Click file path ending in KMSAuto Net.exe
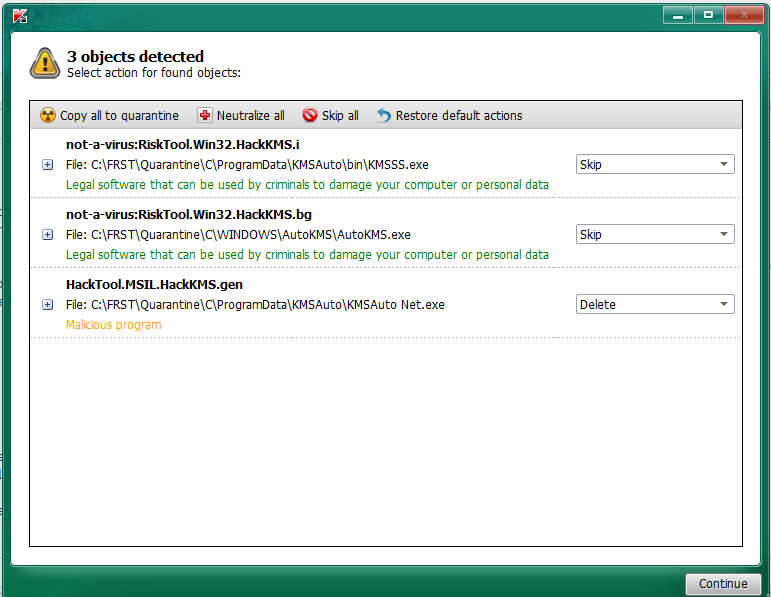Viewport: 771px width, 597px height. pyautogui.click(x=255, y=305)
